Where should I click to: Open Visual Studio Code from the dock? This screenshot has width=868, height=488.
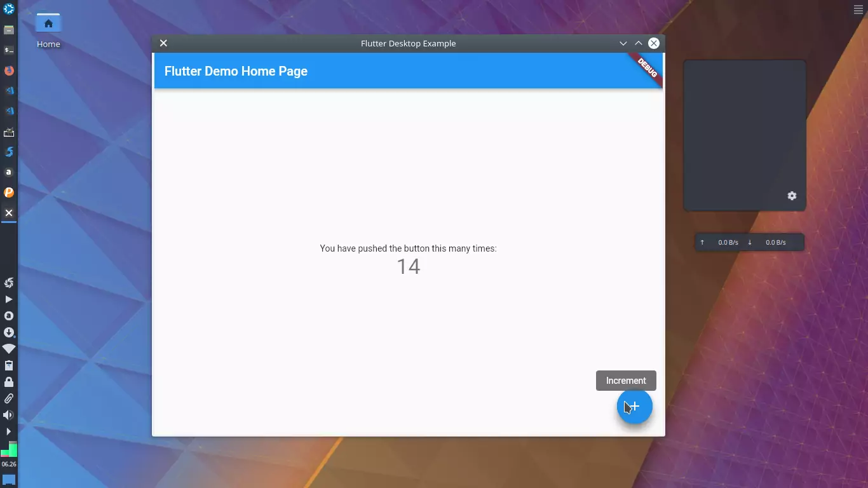(9, 90)
